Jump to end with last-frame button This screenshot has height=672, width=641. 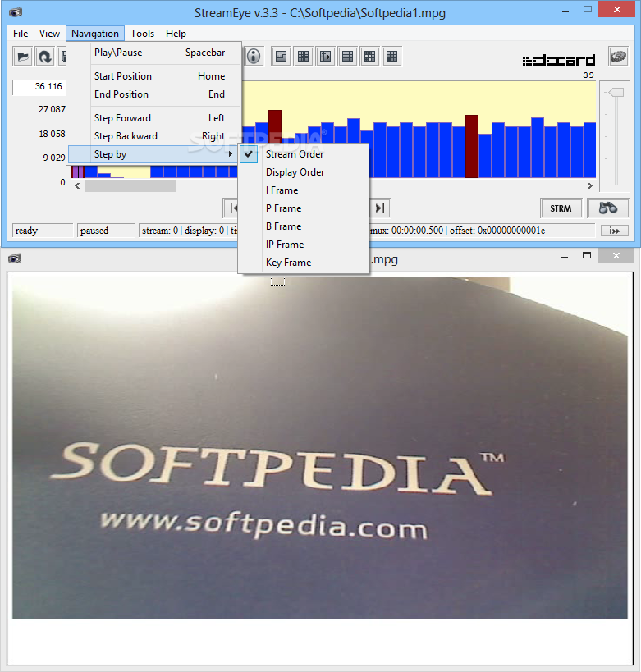tap(380, 208)
